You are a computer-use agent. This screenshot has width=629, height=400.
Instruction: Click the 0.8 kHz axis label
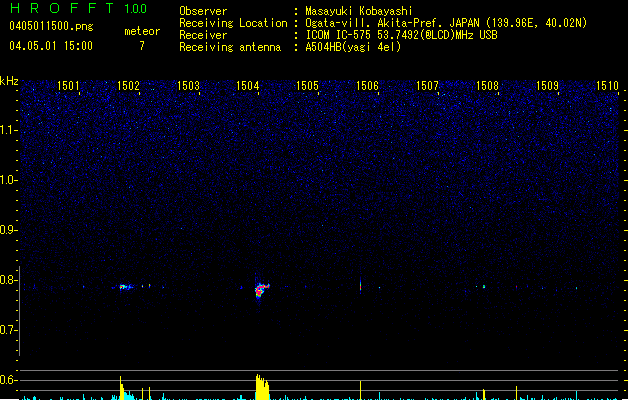[8, 280]
